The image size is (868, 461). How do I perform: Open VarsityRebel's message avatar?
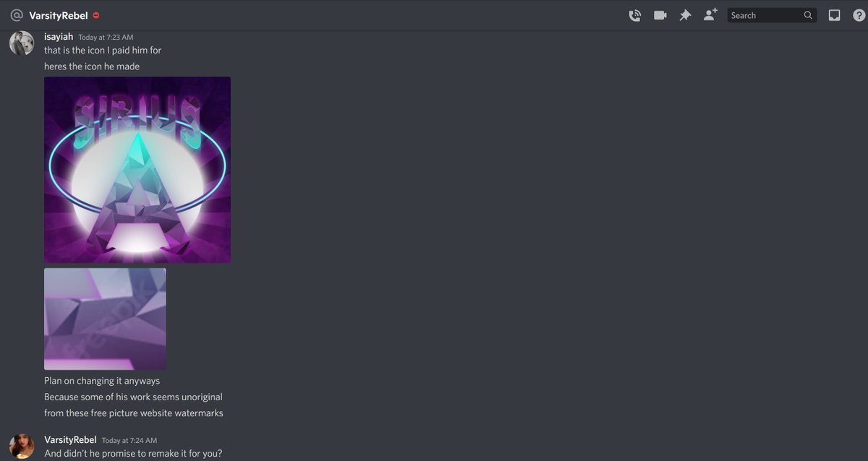[x=22, y=447]
